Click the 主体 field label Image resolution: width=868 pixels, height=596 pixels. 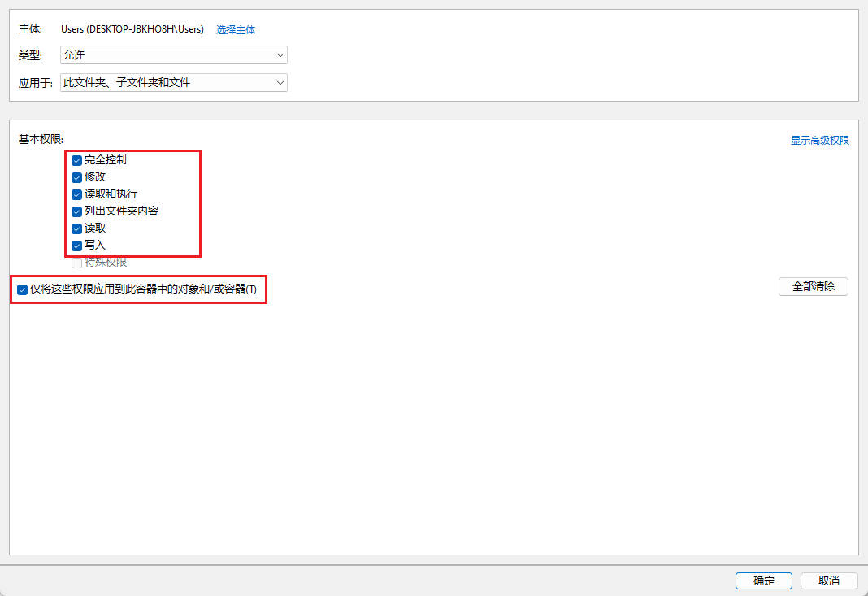(x=30, y=29)
